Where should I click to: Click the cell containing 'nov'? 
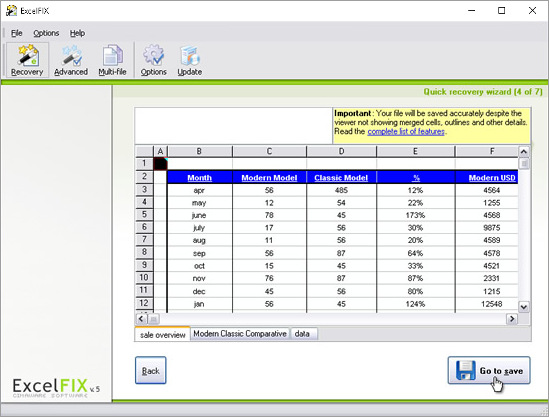click(x=200, y=278)
